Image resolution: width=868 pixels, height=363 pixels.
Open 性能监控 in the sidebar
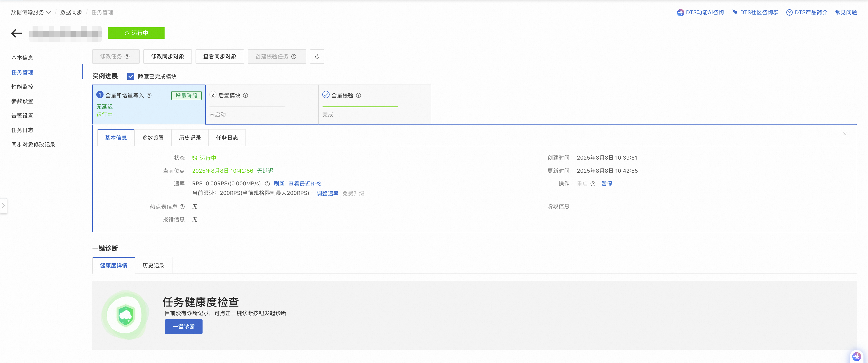click(x=22, y=87)
